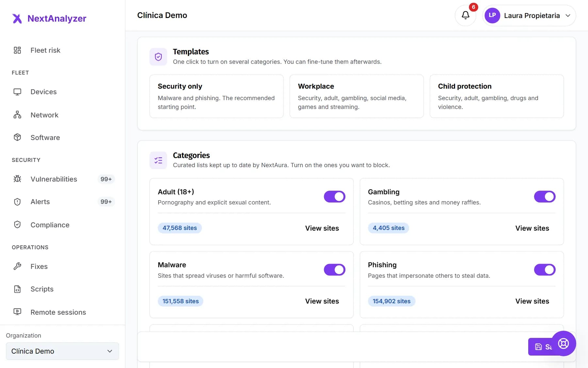
Task: View sites for Adult (18+) category
Action: pyautogui.click(x=322, y=228)
